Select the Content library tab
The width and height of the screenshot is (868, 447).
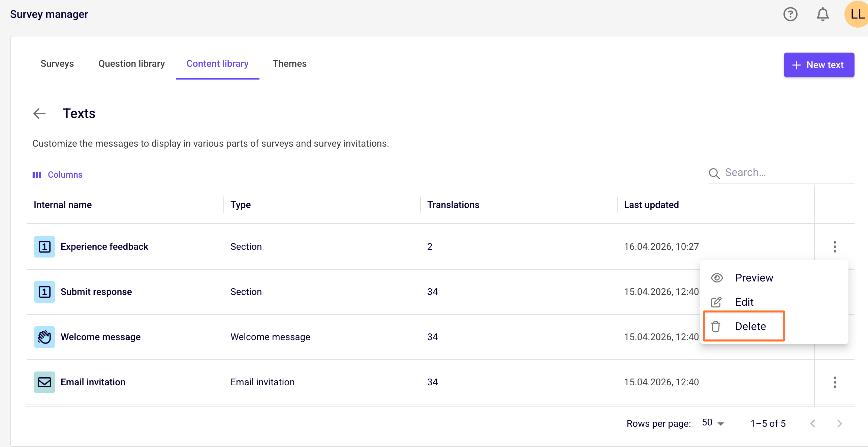[217, 64]
